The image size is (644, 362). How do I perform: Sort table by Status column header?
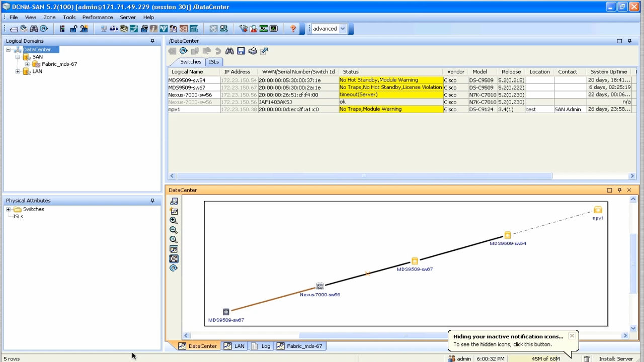point(390,72)
